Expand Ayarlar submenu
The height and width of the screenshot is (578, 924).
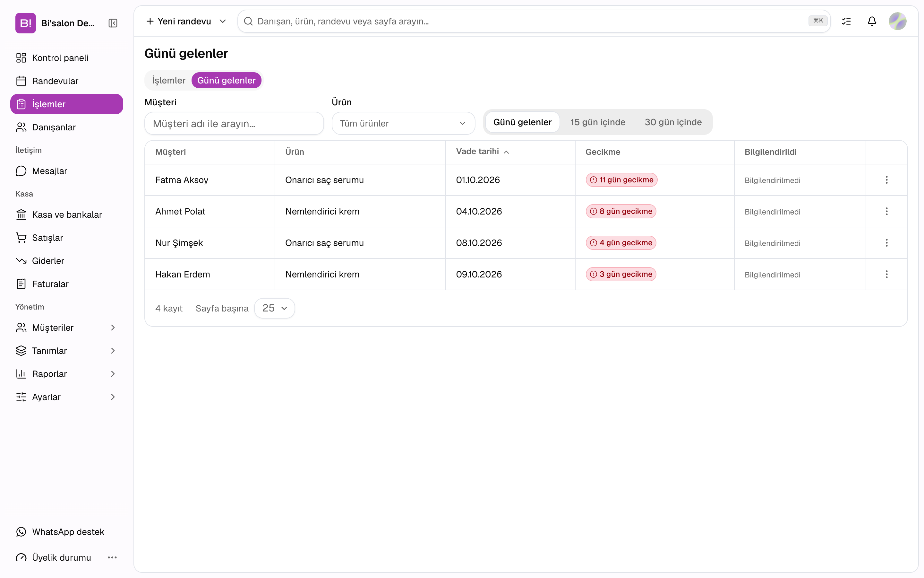coord(67,397)
